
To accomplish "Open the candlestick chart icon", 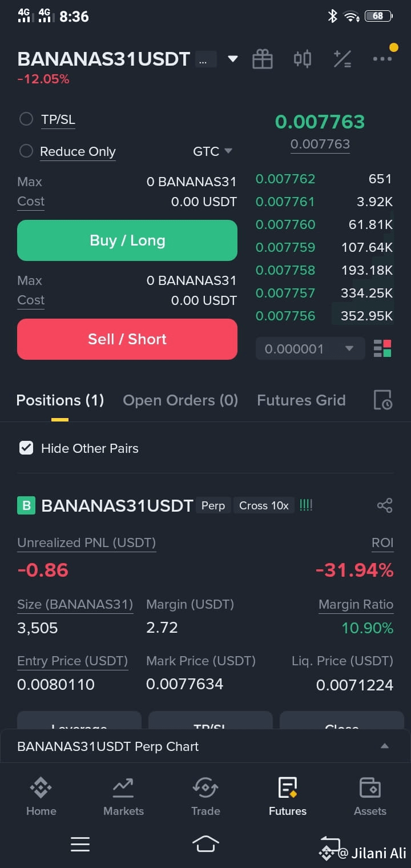I will point(303,59).
